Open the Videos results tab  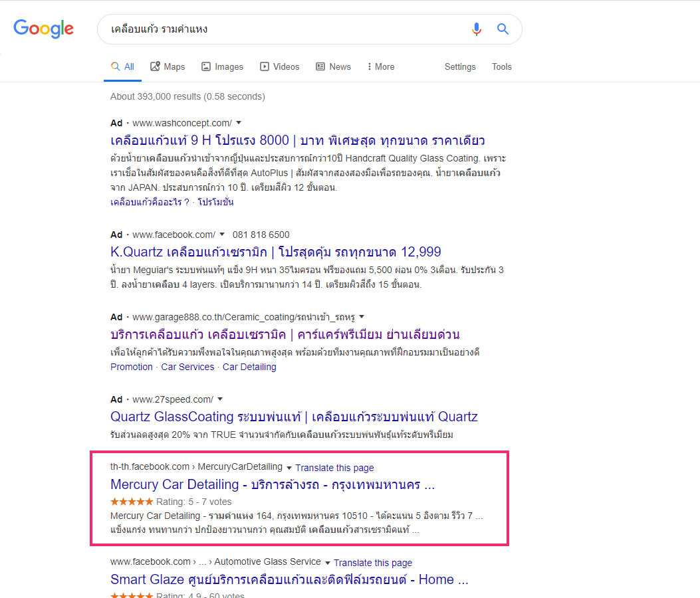point(279,66)
